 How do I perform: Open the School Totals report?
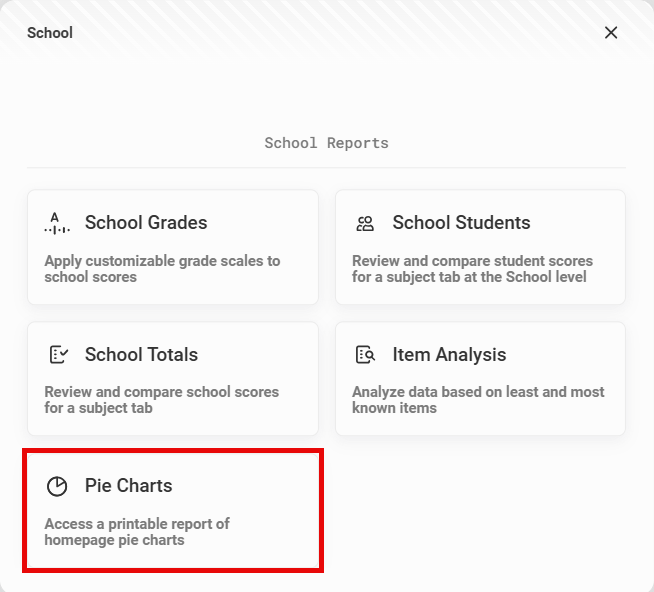173,378
